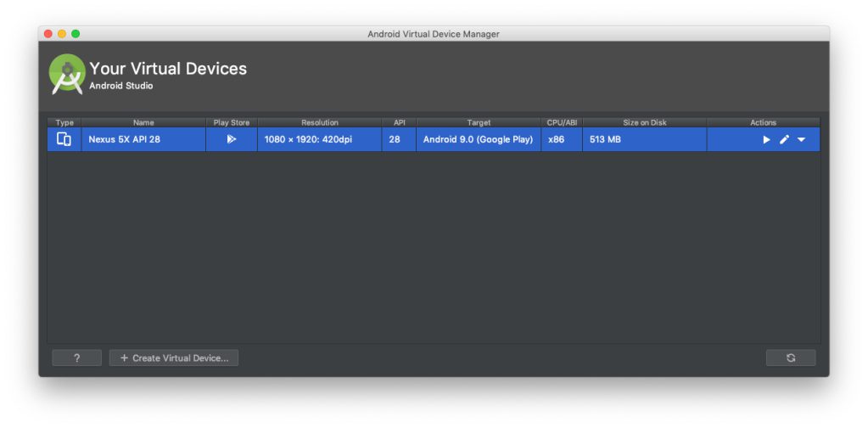Click Create Virtual Device button

point(174,358)
